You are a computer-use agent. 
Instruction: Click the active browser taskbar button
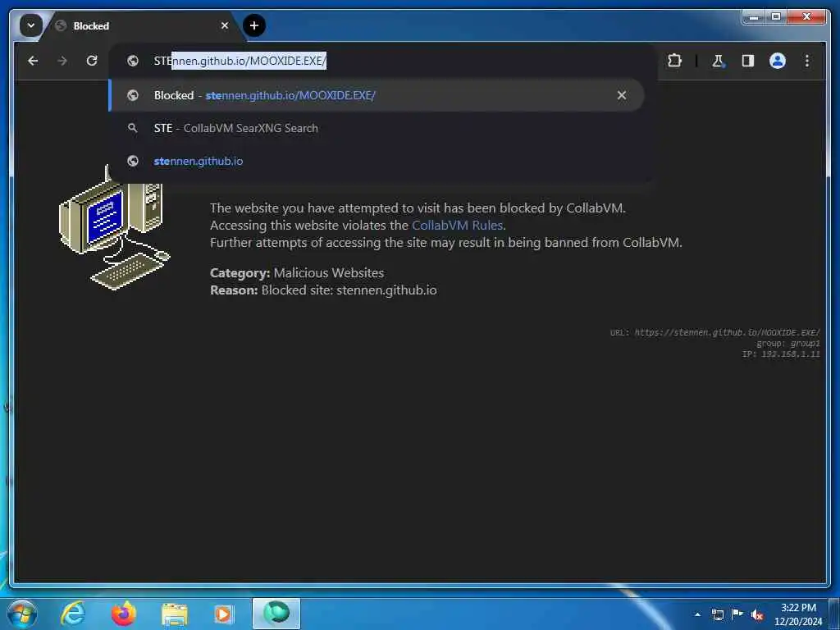tap(276, 614)
